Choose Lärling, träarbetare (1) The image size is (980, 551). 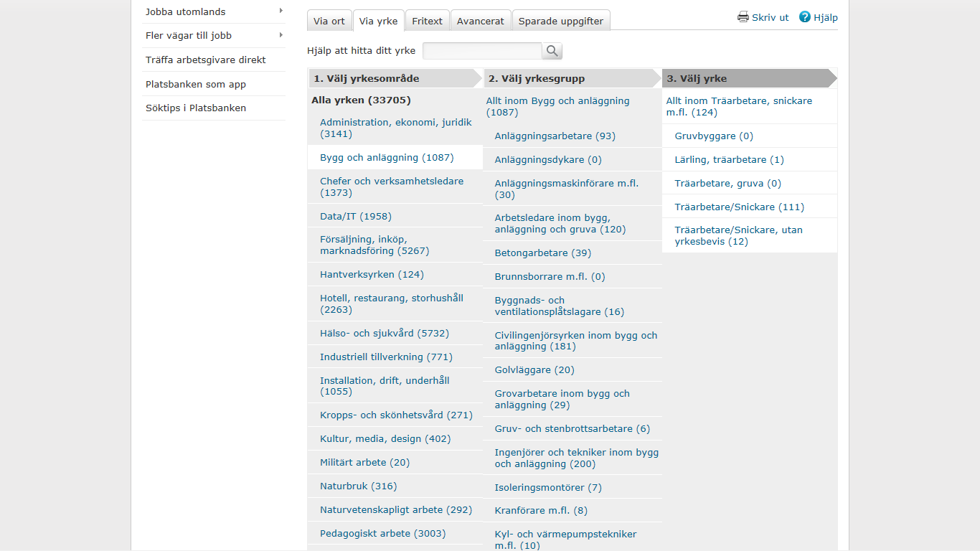[x=730, y=159]
